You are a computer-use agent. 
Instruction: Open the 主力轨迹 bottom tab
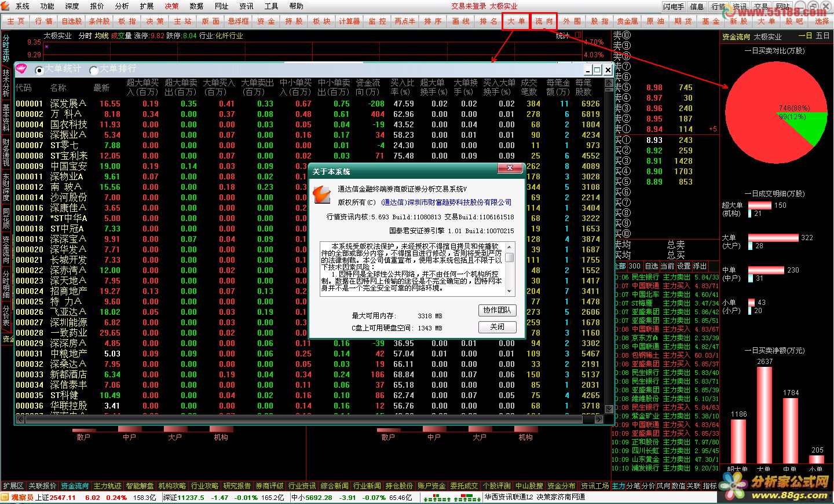point(107,486)
